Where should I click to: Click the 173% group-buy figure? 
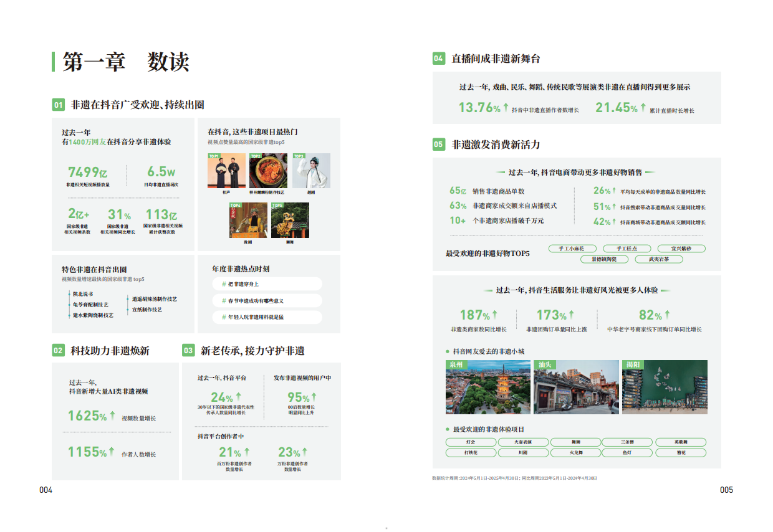point(555,315)
